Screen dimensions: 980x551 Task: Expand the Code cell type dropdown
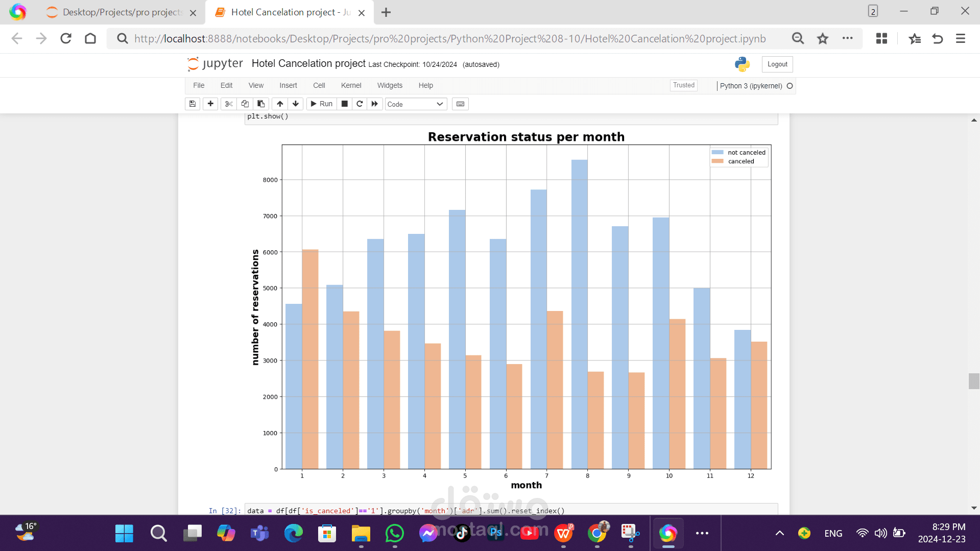(415, 104)
